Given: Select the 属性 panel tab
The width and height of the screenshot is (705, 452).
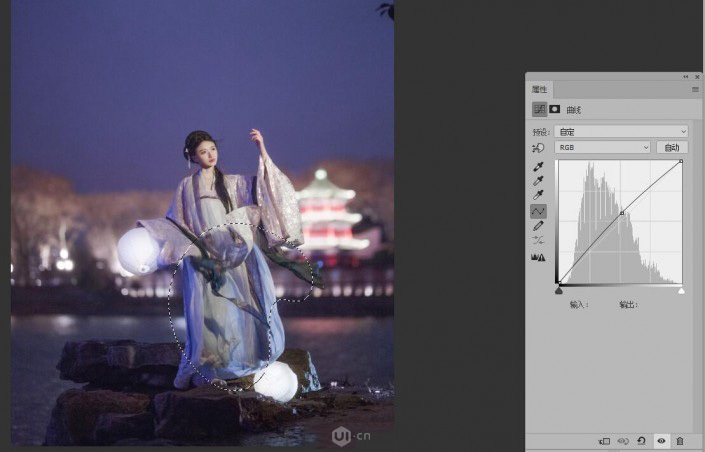Looking at the screenshot, I should 540,90.
